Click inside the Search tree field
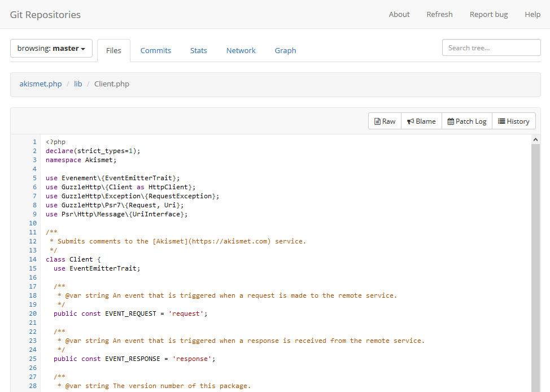This screenshot has width=550, height=392. (x=491, y=47)
